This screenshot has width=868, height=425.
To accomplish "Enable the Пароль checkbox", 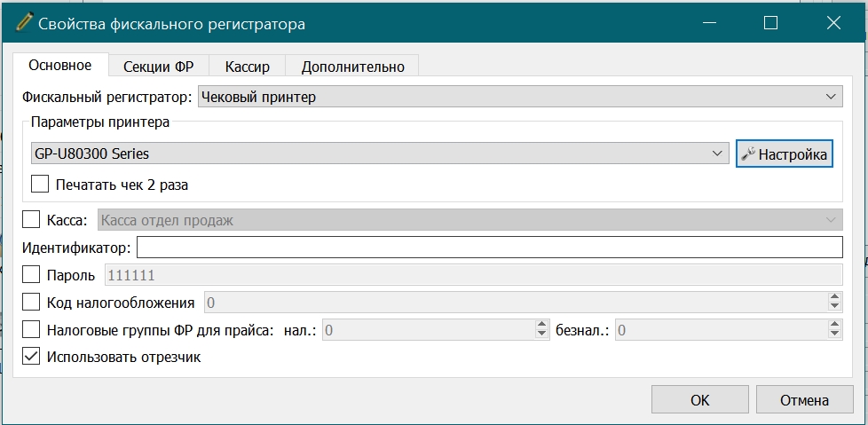I will click(31, 274).
